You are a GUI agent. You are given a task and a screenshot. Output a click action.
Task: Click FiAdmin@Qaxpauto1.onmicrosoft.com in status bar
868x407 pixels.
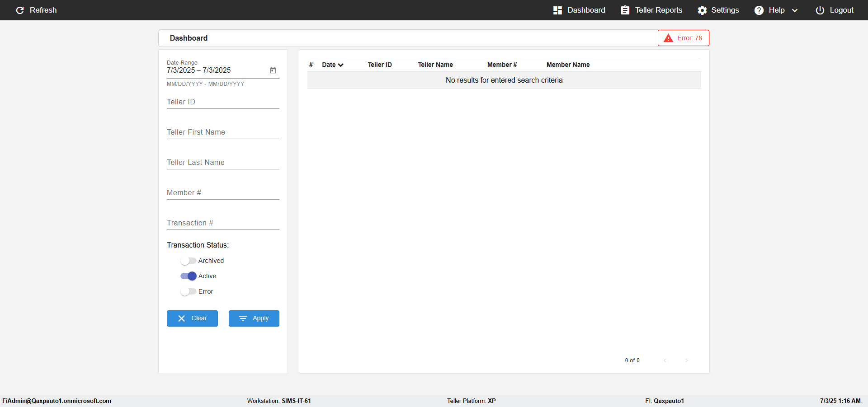coord(57,401)
